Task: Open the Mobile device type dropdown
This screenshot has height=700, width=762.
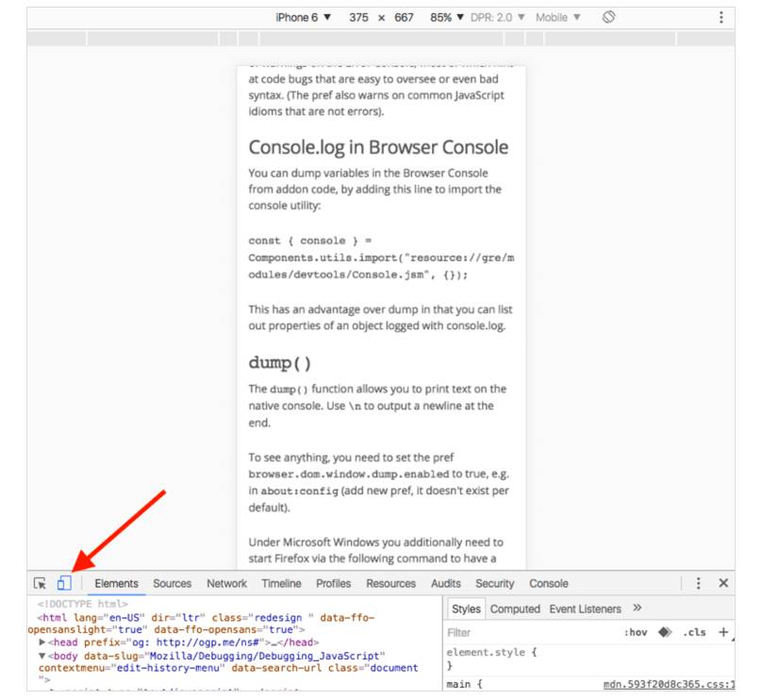Action: point(558,18)
